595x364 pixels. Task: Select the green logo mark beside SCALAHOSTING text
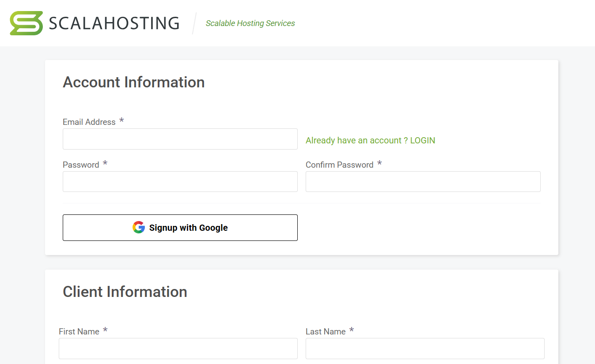coord(25,23)
